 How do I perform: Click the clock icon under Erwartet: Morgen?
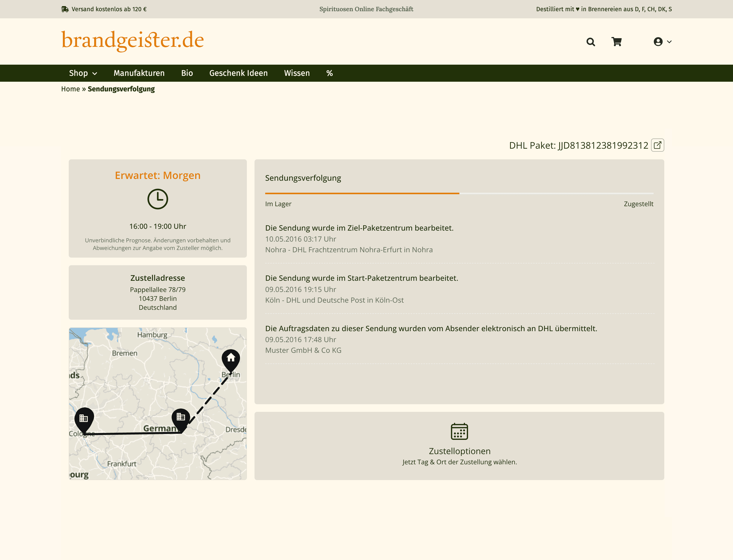point(158,199)
